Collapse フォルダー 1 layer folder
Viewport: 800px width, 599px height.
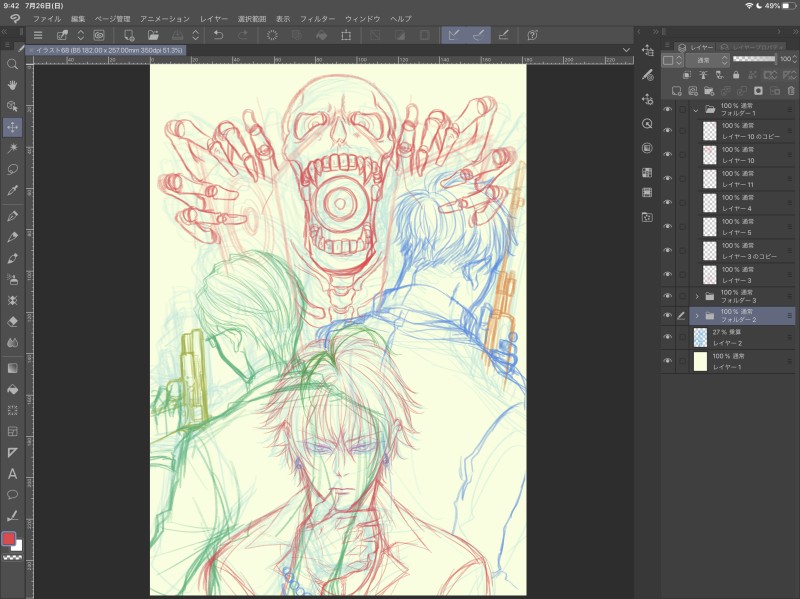[x=696, y=109]
